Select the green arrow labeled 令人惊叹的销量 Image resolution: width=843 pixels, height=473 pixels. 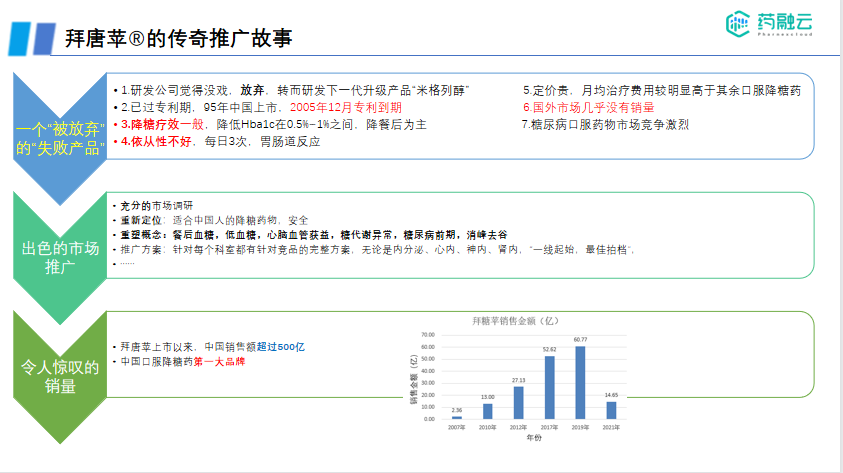(x=60, y=377)
